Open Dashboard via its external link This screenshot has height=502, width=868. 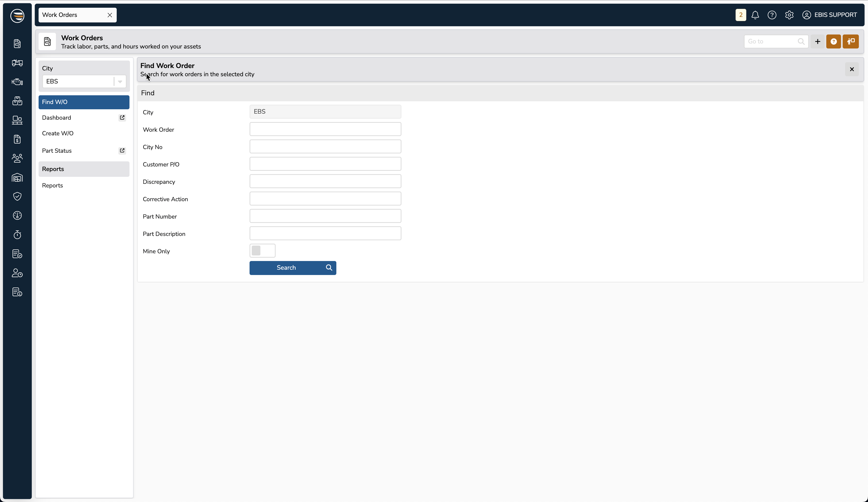122,117
